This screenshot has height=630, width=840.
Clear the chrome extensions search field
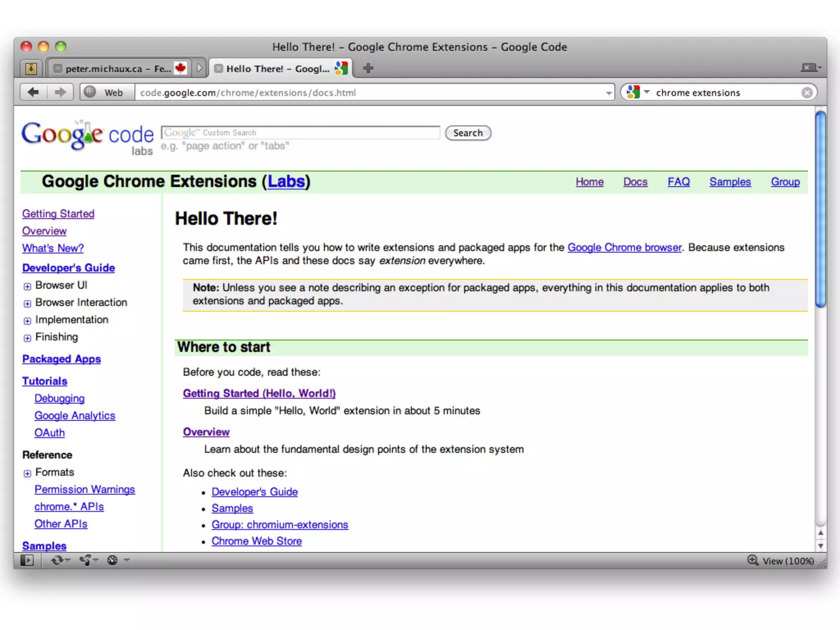[x=807, y=93]
